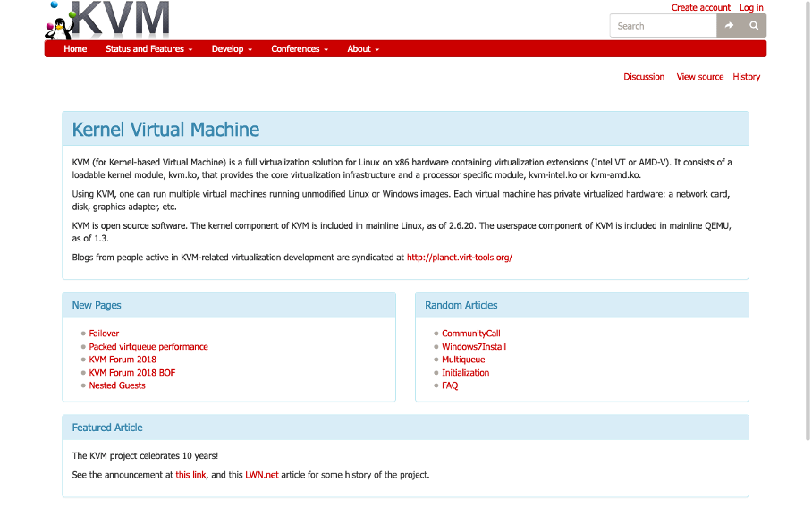Open the planet.virt-tools.org link
Screen dimensions: 812x508
coord(460,258)
